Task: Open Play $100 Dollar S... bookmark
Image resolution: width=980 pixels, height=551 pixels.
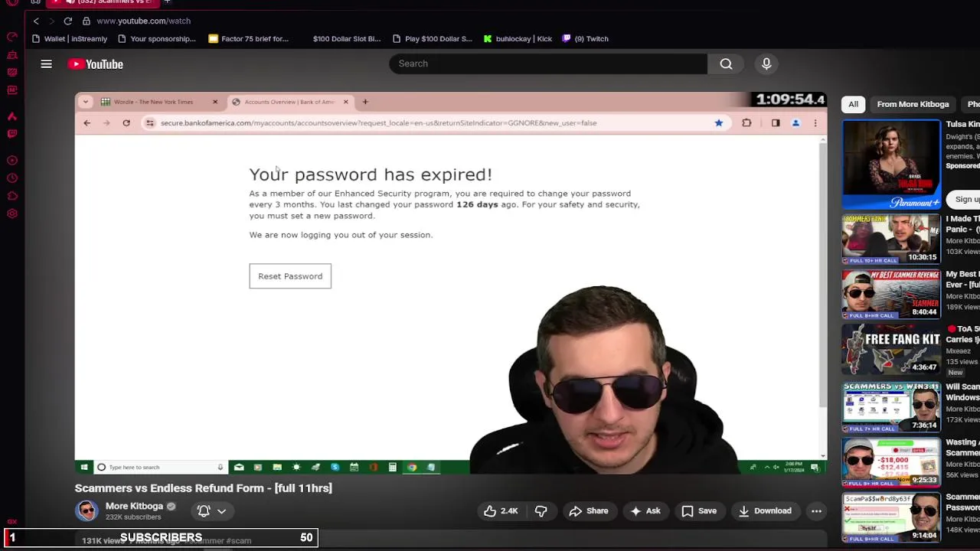Action: pos(432,39)
